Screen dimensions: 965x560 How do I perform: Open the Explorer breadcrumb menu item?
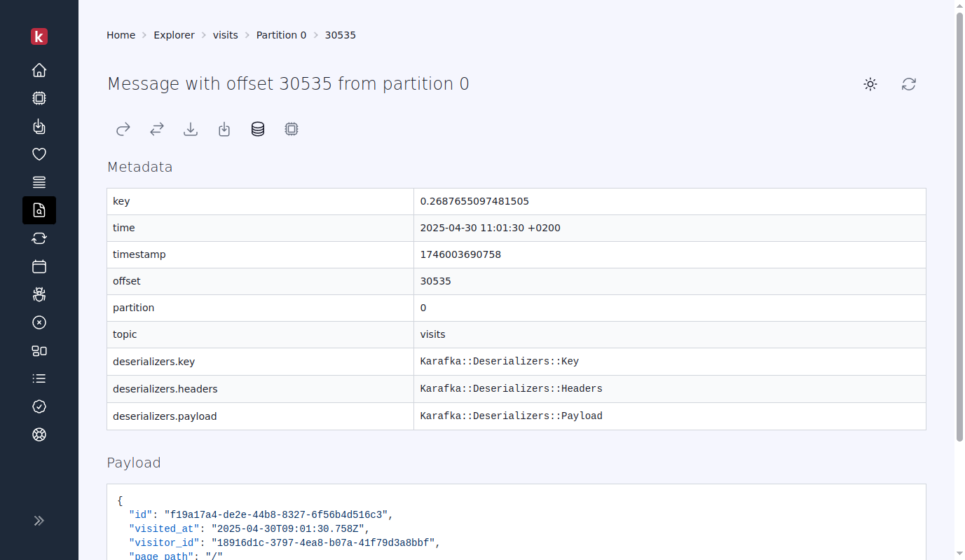tap(174, 34)
